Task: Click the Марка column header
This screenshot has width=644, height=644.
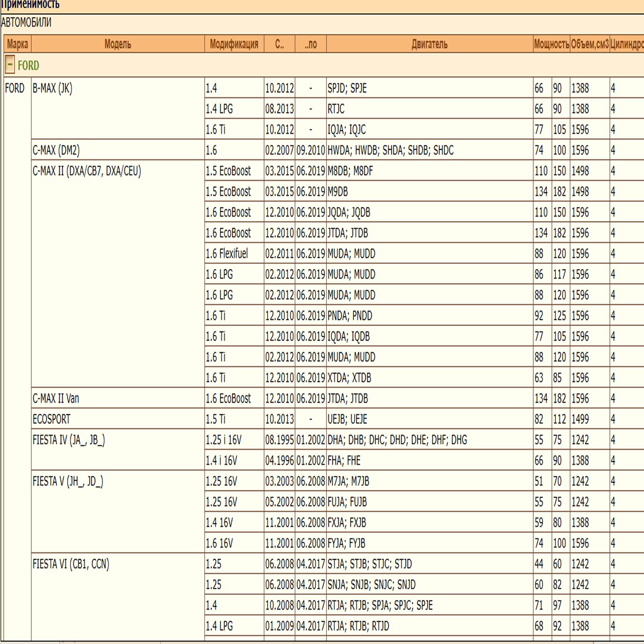Action: click(17, 44)
